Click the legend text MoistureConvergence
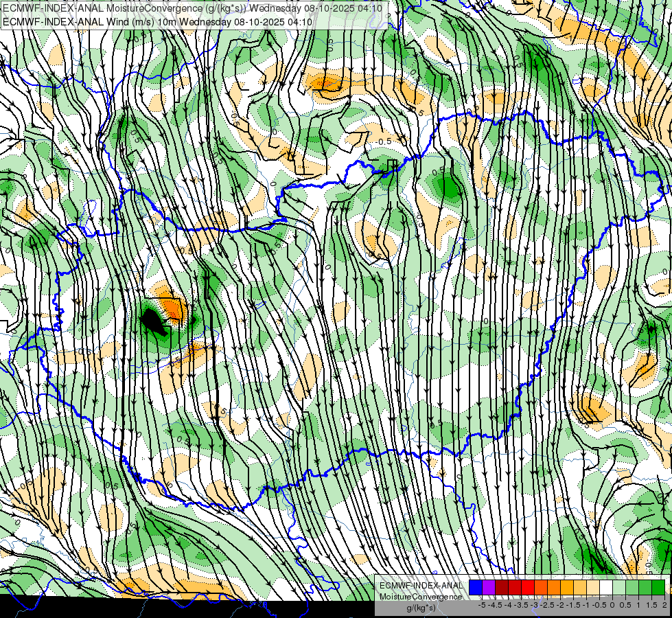Viewport: 672px width, 618px height. (x=421, y=597)
